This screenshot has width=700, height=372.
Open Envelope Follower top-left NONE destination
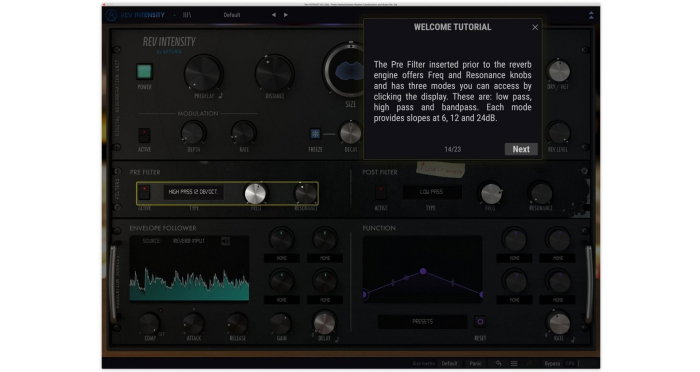tap(281, 258)
